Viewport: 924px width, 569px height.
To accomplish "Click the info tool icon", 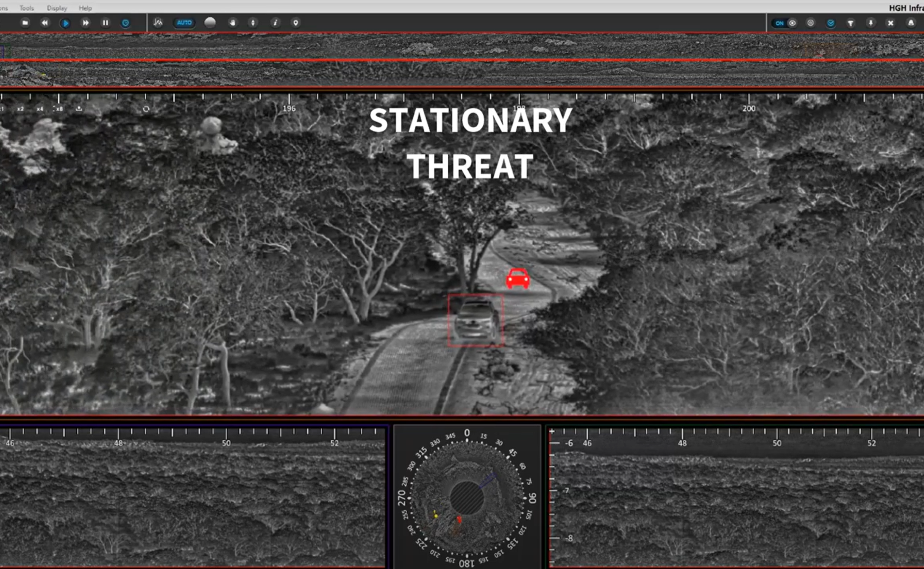I will pyautogui.click(x=276, y=23).
